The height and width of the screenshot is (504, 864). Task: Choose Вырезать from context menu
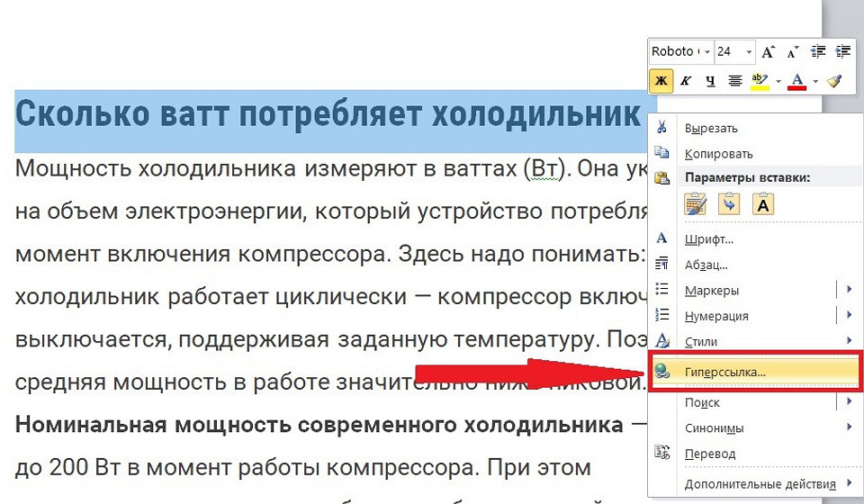click(x=711, y=129)
